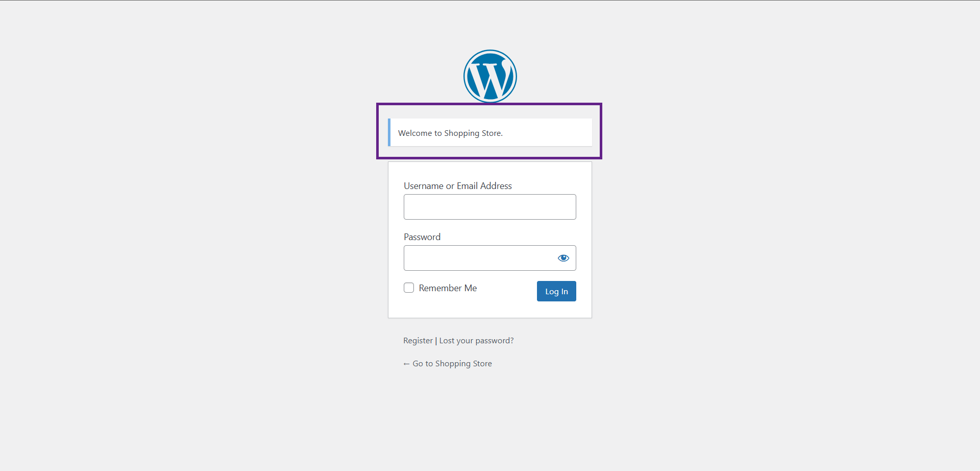
Task: Click the question mark in Lost your password?
Action: point(512,341)
